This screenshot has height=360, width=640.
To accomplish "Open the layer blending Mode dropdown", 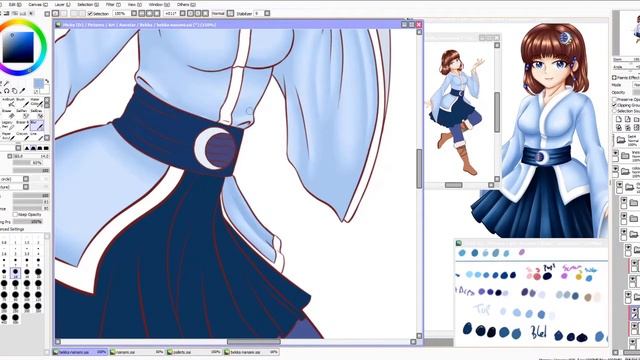I will [637, 85].
